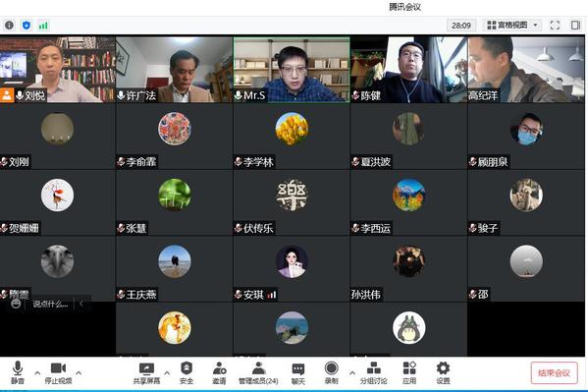Check the green network signal icon
The width and height of the screenshot is (588, 392).
[43, 26]
